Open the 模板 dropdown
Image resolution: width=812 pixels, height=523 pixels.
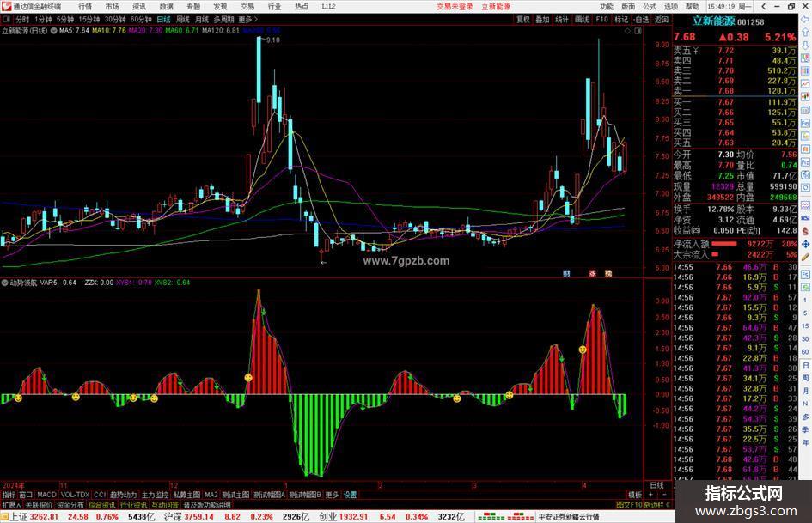pyautogui.click(x=634, y=495)
